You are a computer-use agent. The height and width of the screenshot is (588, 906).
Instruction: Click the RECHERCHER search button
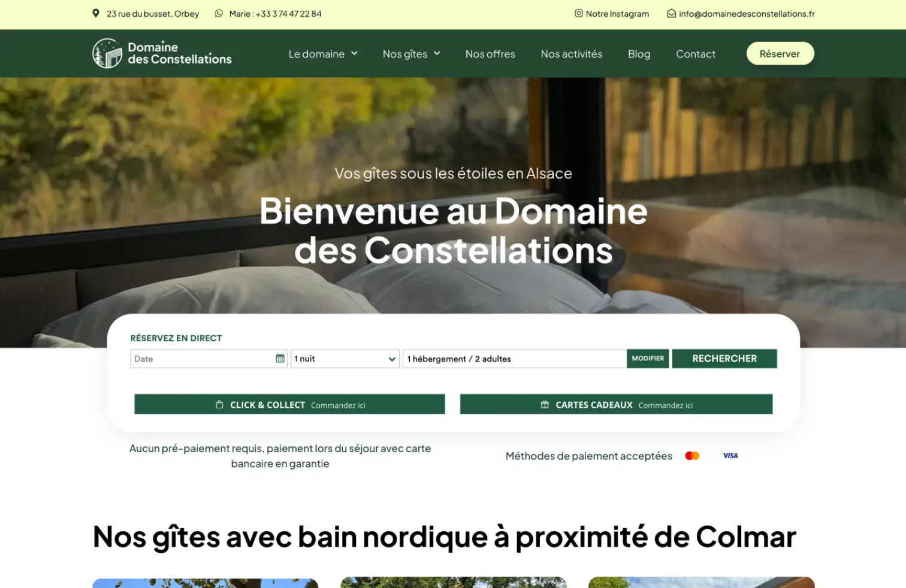pos(724,358)
